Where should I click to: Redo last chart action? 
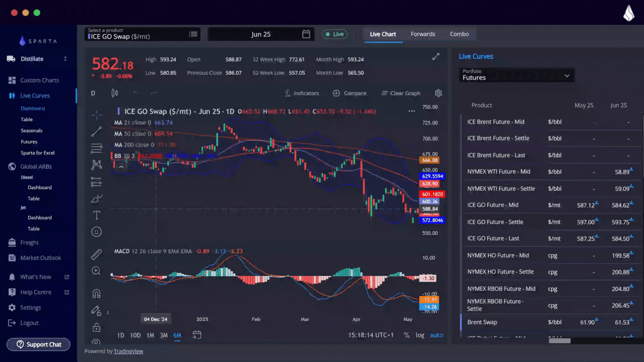tap(154, 93)
